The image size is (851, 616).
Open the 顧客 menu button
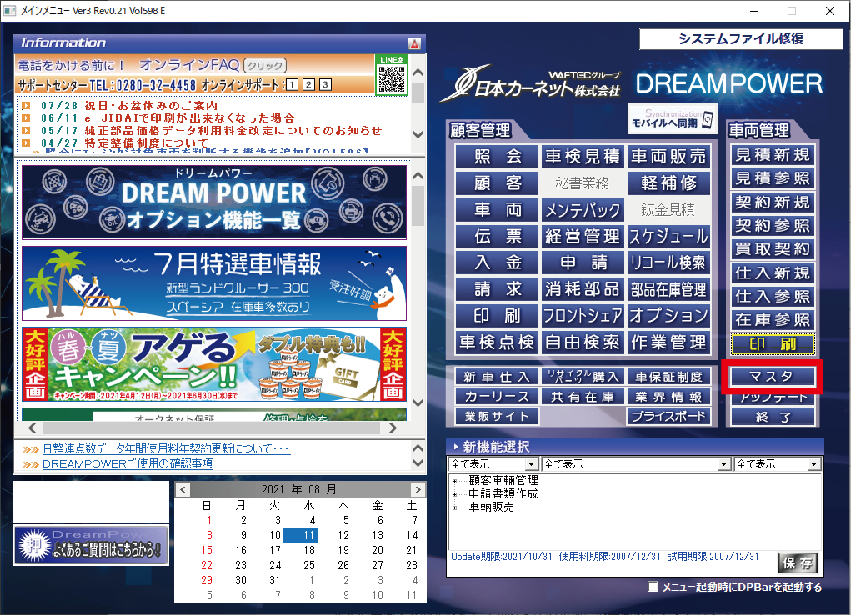point(497,183)
